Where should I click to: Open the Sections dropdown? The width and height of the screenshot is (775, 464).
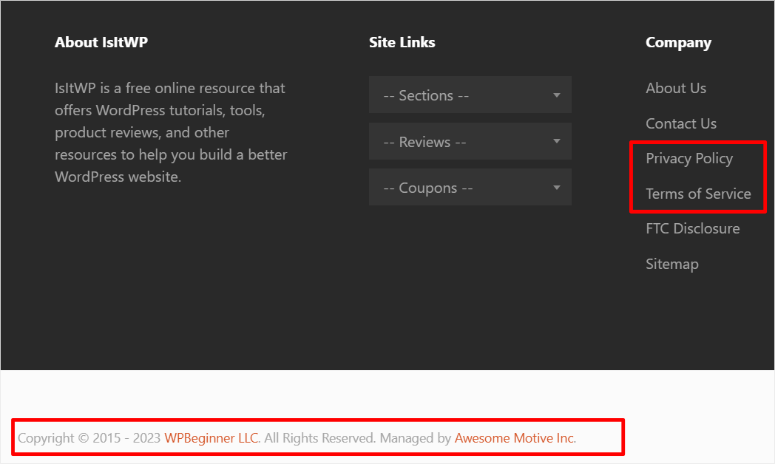(470, 95)
